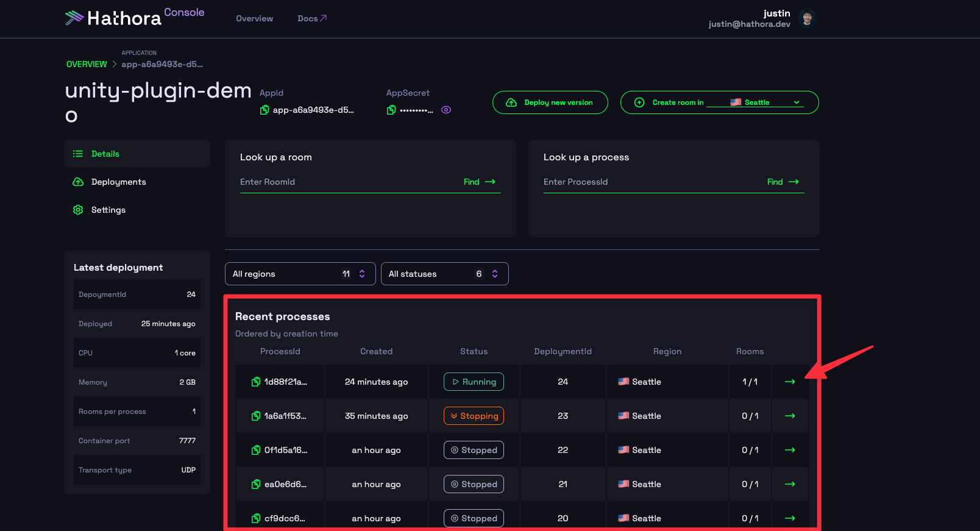Click the Deployments cloud icon
The width and height of the screenshot is (980, 531).
(78, 182)
